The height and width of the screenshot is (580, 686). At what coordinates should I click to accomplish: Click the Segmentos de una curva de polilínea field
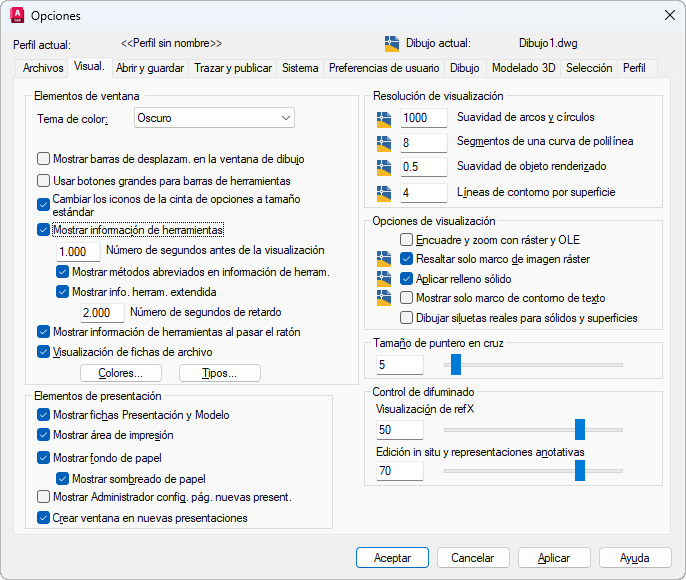424,143
